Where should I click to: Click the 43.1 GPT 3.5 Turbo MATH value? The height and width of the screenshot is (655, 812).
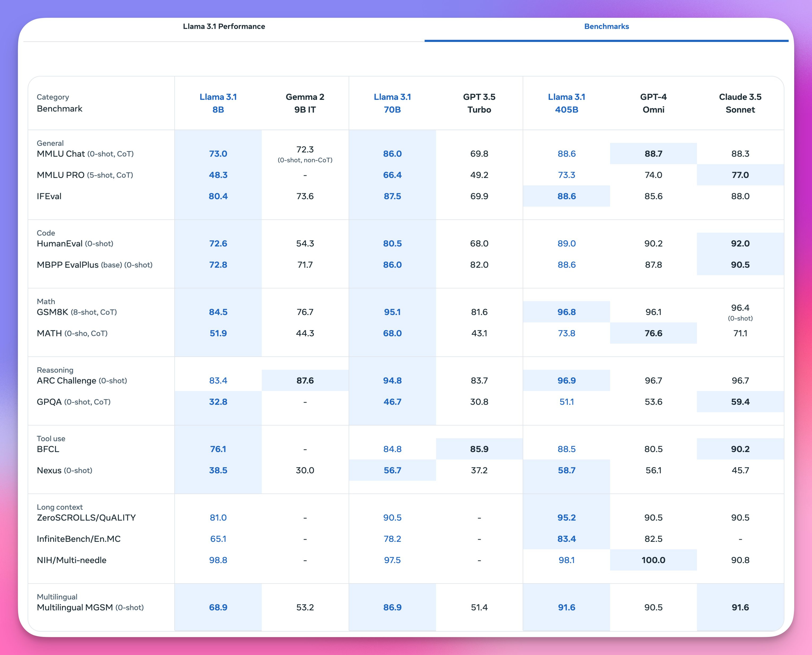pos(479,333)
